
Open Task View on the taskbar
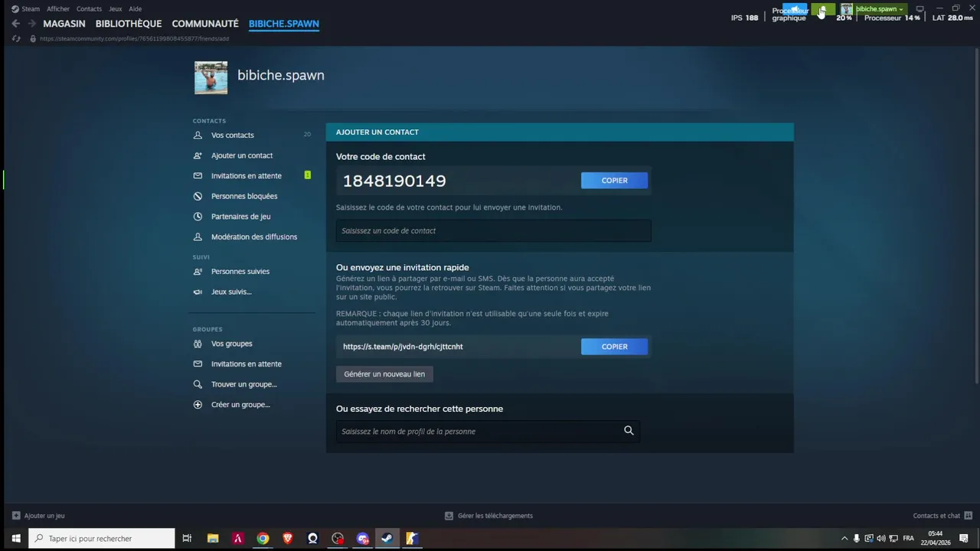187,539
